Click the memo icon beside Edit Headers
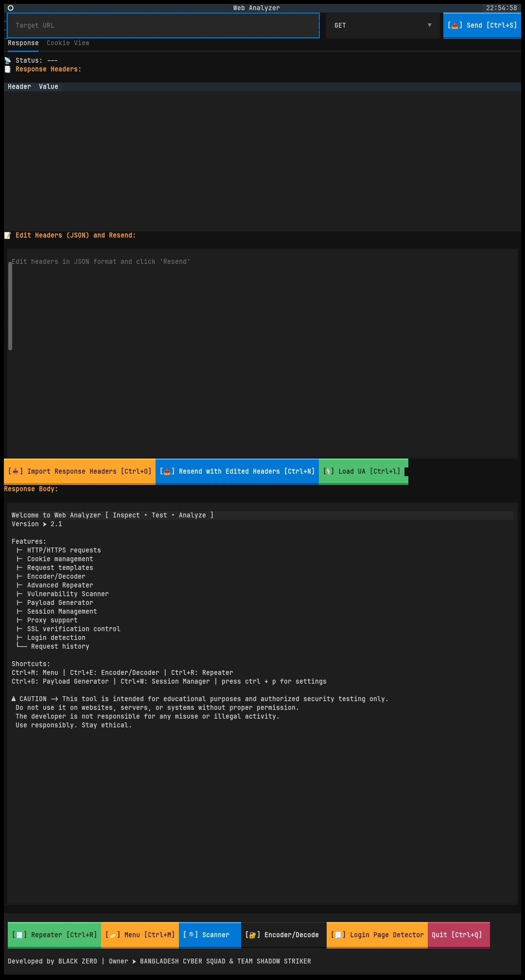This screenshot has width=525, height=980. (8, 235)
